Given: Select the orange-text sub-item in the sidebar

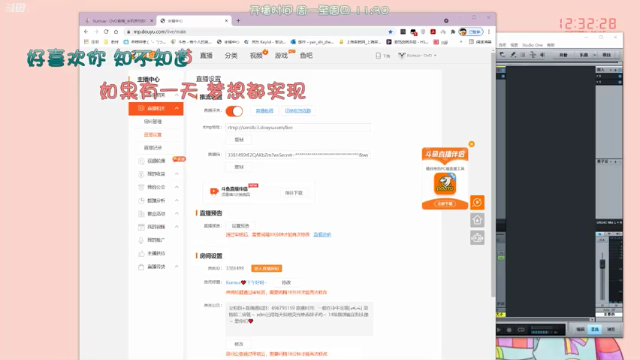Looking at the screenshot, I should pyautogui.click(x=153, y=135).
